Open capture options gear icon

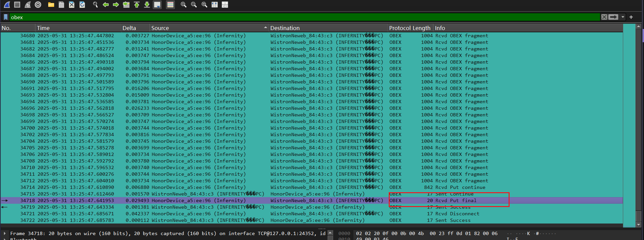(x=38, y=5)
